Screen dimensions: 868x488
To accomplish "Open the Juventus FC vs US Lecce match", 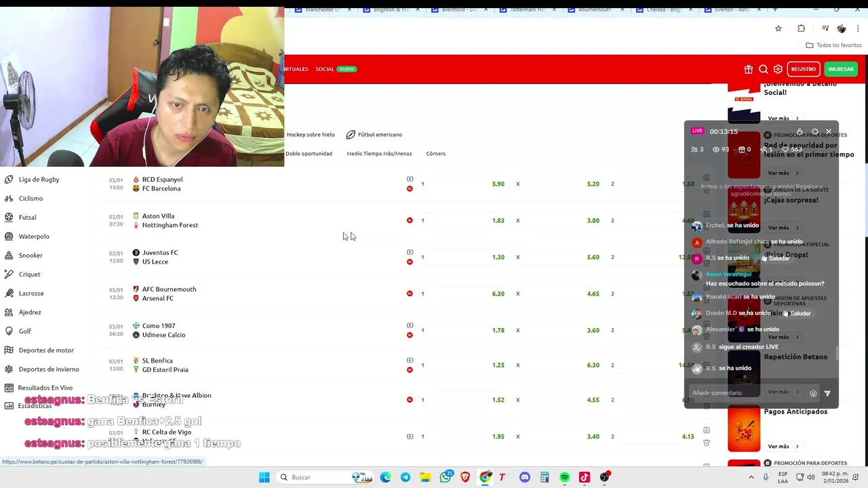I will [160, 257].
